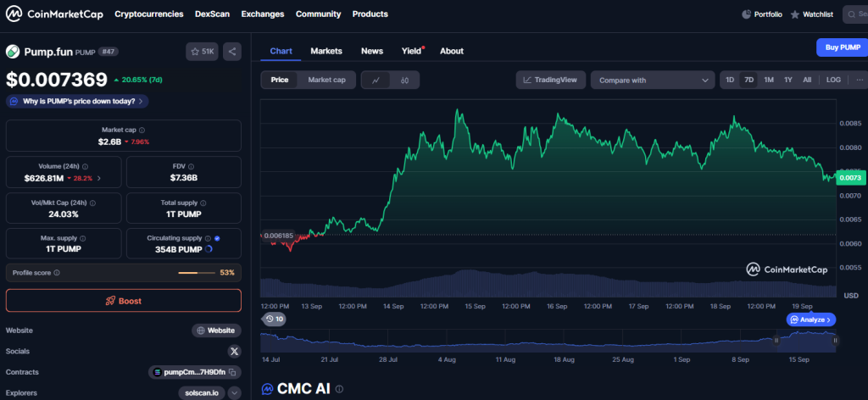Viewport: 868px width, 400px height.
Task: Expand explorers list chevron
Action: click(235, 393)
